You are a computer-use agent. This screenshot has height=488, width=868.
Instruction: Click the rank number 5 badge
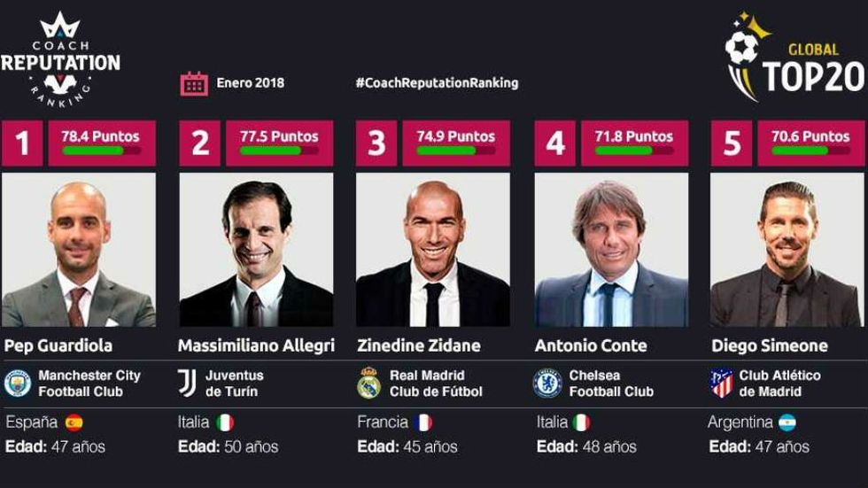tap(732, 143)
